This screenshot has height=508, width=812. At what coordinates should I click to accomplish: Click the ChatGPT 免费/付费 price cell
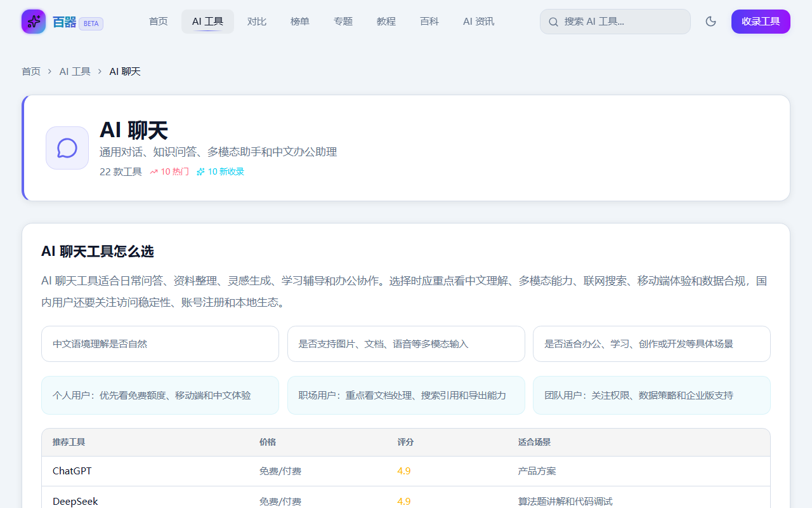click(280, 471)
